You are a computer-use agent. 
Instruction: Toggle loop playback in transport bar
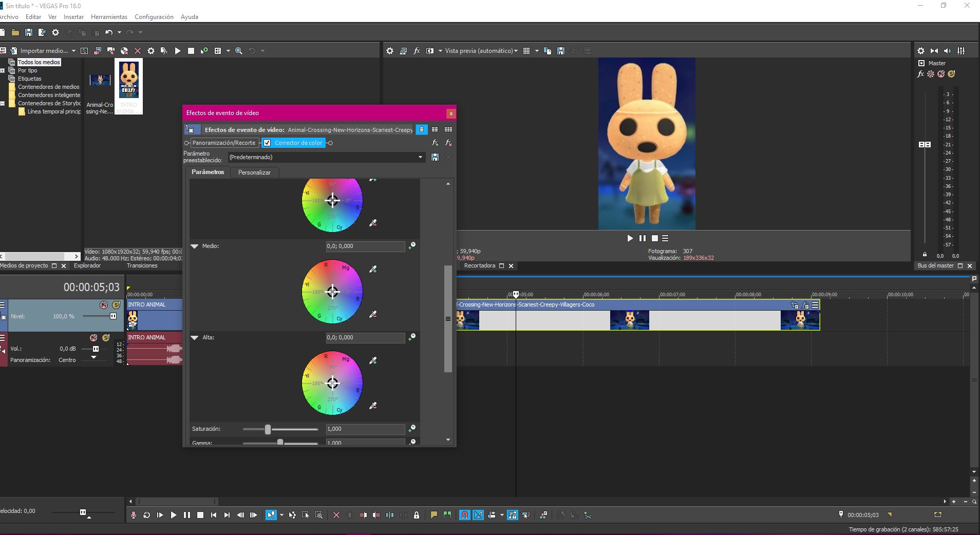coord(147,515)
